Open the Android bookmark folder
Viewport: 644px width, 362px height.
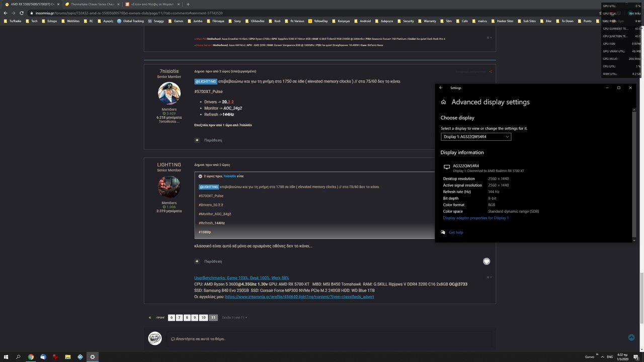coord(362,21)
